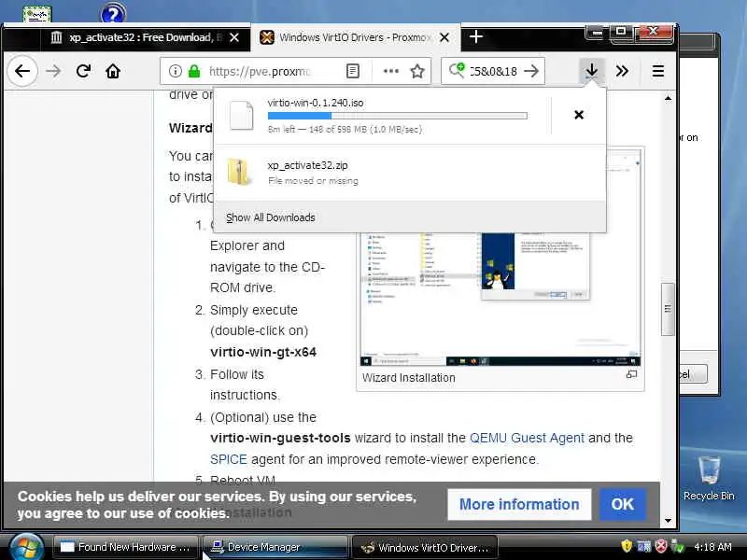Click the blue question mark desktop icon

click(113, 13)
